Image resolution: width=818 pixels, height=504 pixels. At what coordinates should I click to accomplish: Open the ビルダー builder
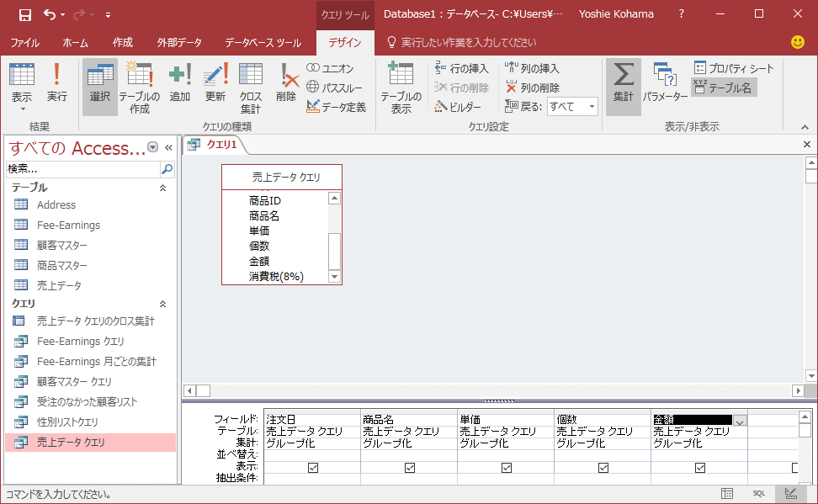pos(458,107)
